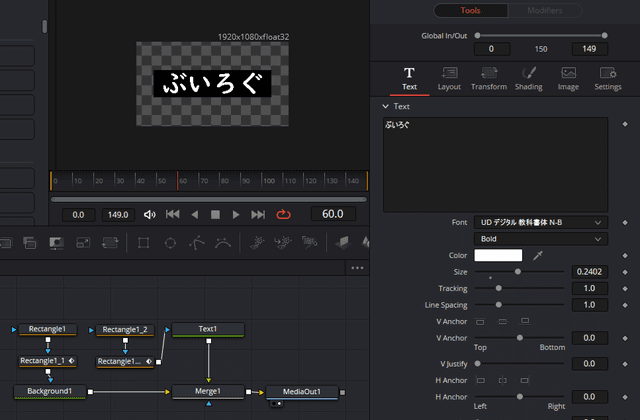Select the Merge1 node
Image resolution: width=640 pixels, height=420 pixels.
coord(208,391)
